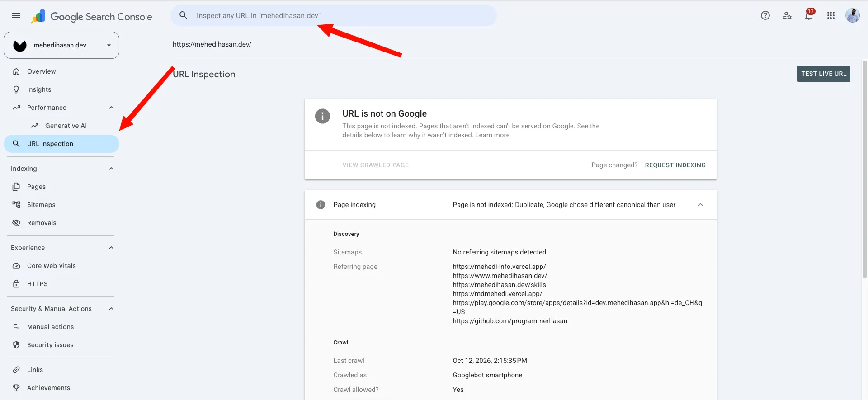This screenshot has height=400, width=868.
Task: Click REQUEST INDEXING
Action: tap(675, 165)
